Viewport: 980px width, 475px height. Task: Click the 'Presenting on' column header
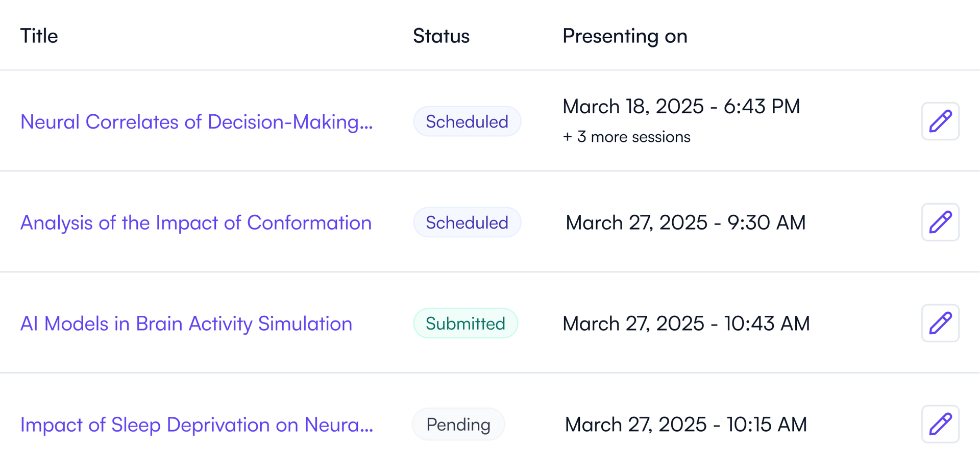pyautogui.click(x=625, y=36)
